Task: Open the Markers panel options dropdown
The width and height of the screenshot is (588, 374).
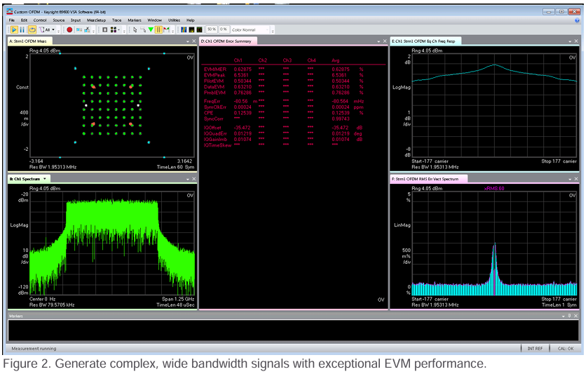Action: pos(563,316)
